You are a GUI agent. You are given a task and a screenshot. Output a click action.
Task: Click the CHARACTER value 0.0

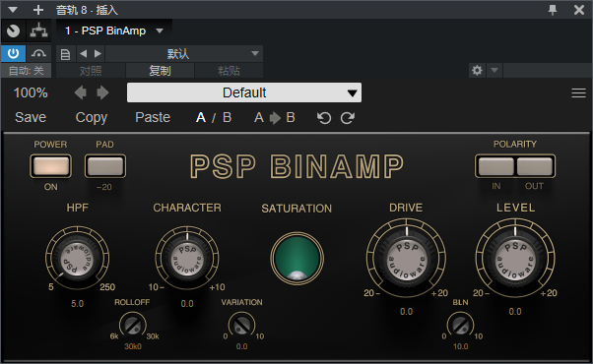click(x=187, y=304)
